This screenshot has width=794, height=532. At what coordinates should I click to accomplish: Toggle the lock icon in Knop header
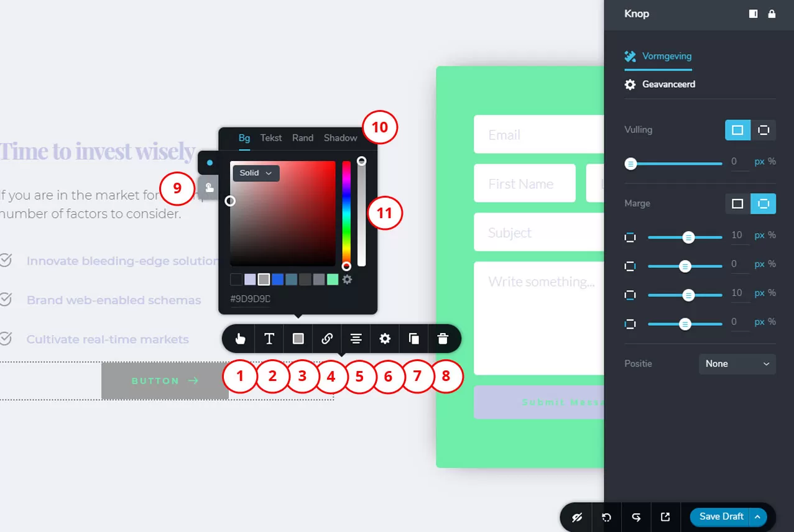(772, 14)
